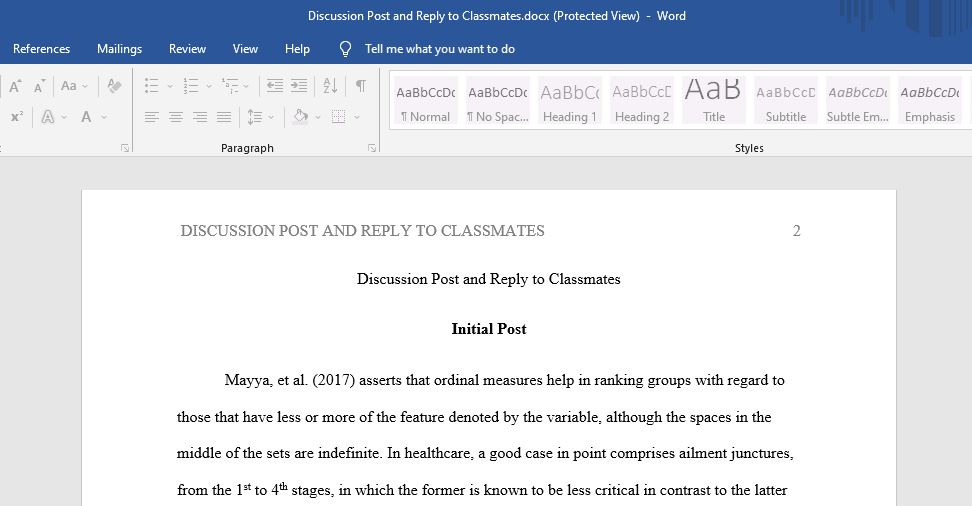Apply shading with the paint bucket
This screenshot has width=972, height=506.
[301, 117]
